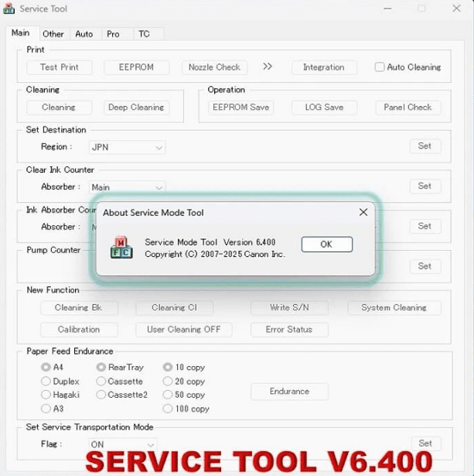This screenshot has height=476, width=474.
Task: Select the Hagaki paper size option
Action: [46, 395]
